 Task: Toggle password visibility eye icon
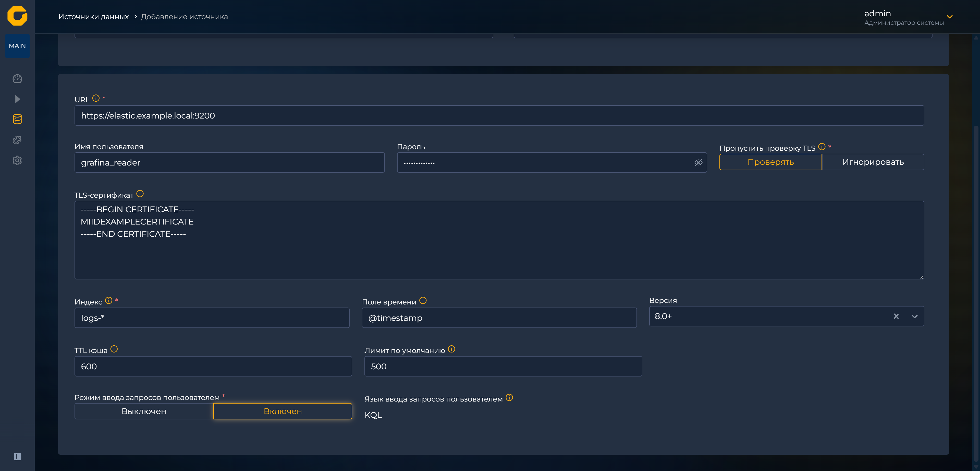(x=699, y=163)
